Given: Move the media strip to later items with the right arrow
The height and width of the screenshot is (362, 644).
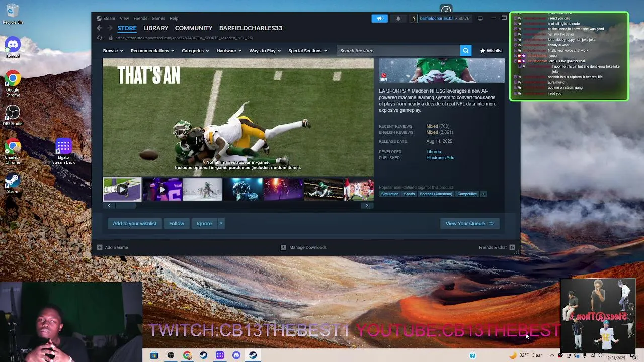Looking at the screenshot, I should [x=367, y=206].
